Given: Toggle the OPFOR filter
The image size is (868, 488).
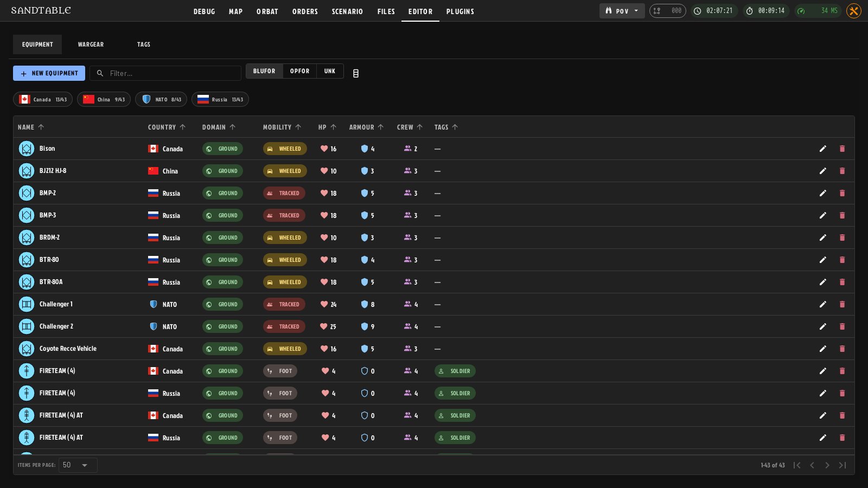Looking at the screenshot, I should point(299,71).
